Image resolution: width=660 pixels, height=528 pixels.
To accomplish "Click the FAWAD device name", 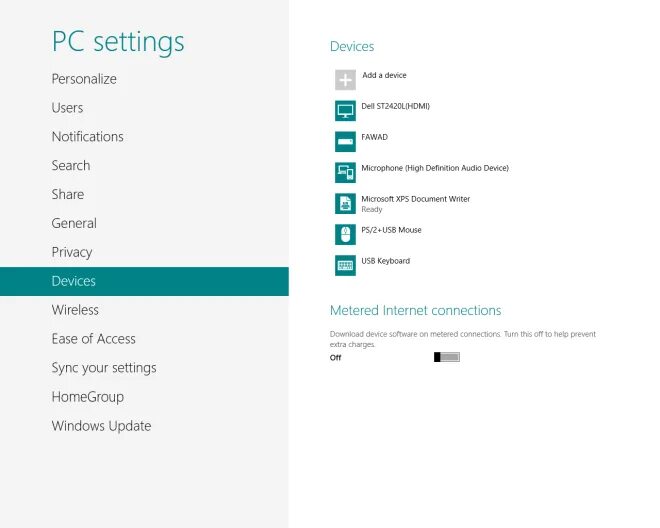I will pyautogui.click(x=375, y=137).
